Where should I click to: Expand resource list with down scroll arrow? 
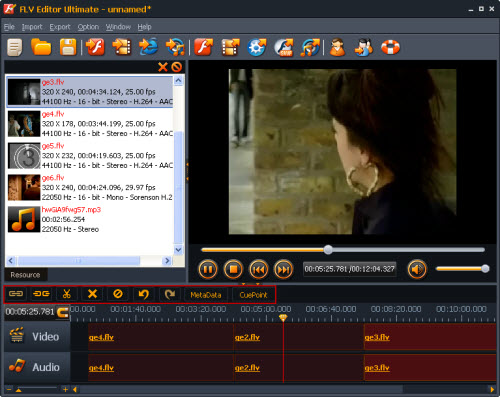[x=178, y=249]
